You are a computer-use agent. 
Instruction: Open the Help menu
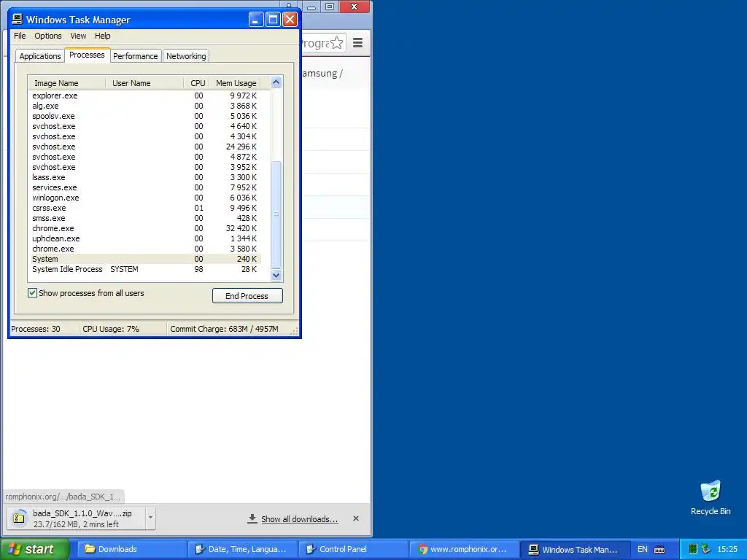102,36
